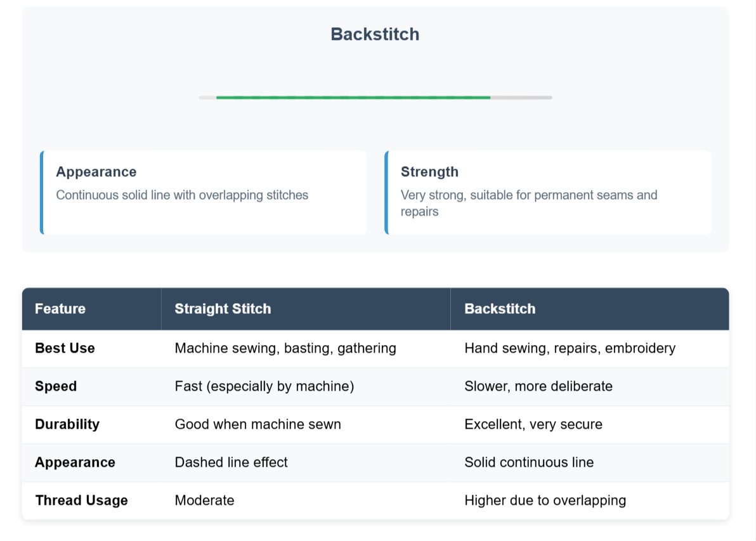The image size is (756, 541).
Task: Select the Durability row label
Action: coord(67,424)
